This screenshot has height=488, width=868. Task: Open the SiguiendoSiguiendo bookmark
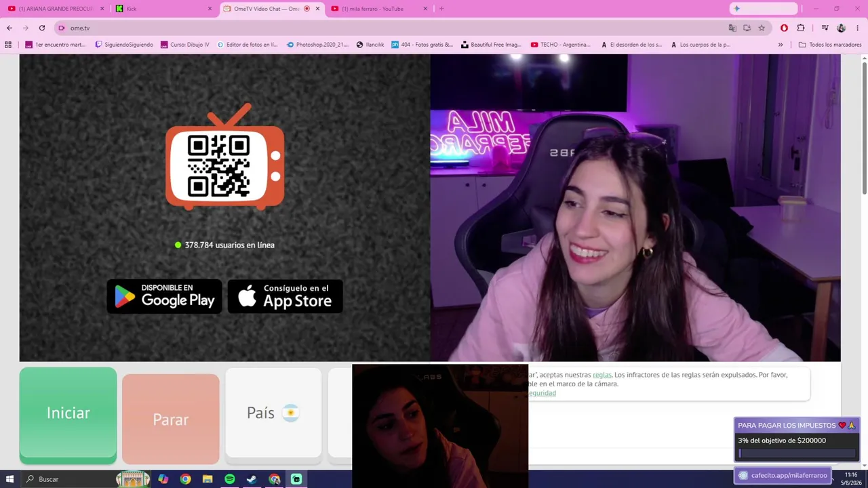[x=124, y=45]
